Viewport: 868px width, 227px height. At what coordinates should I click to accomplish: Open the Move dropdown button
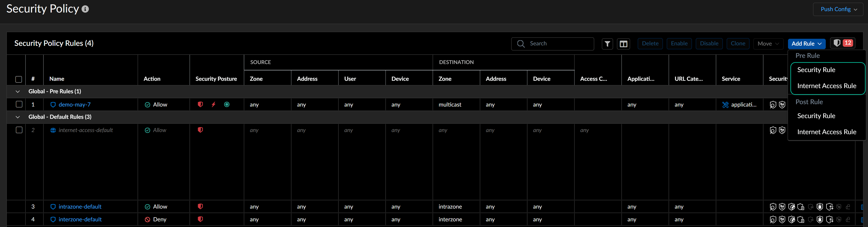768,44
